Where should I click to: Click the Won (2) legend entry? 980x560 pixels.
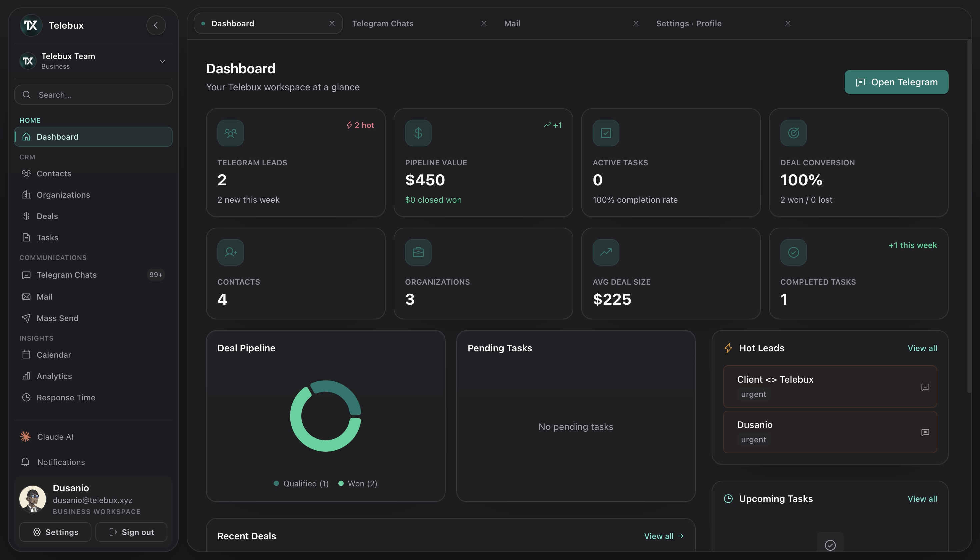pyautogui.click(x=358, y=483)
